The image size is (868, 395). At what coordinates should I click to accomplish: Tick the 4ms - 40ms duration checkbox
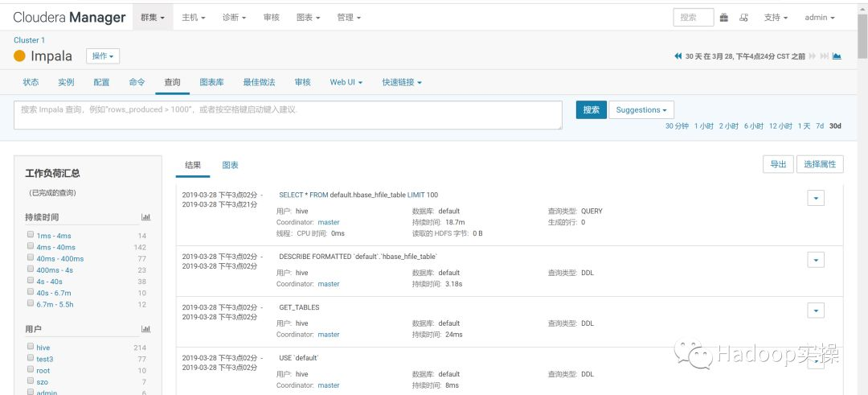point(31,246)
